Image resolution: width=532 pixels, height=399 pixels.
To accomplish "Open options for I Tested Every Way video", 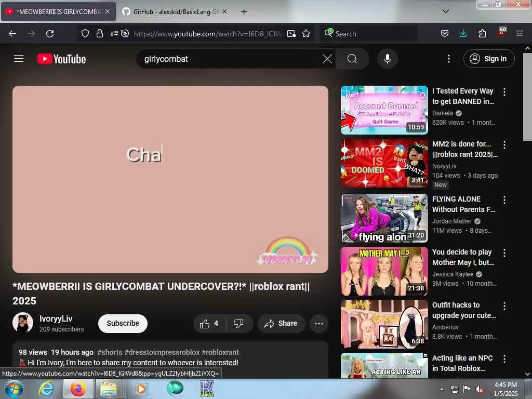I will 504,92.
